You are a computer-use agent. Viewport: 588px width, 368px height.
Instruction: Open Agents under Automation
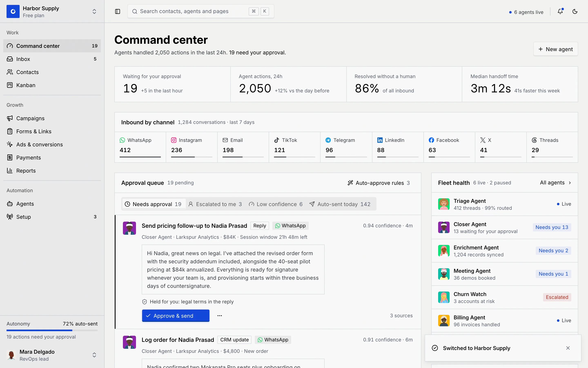pyautogui.click(x=52, y=204)
